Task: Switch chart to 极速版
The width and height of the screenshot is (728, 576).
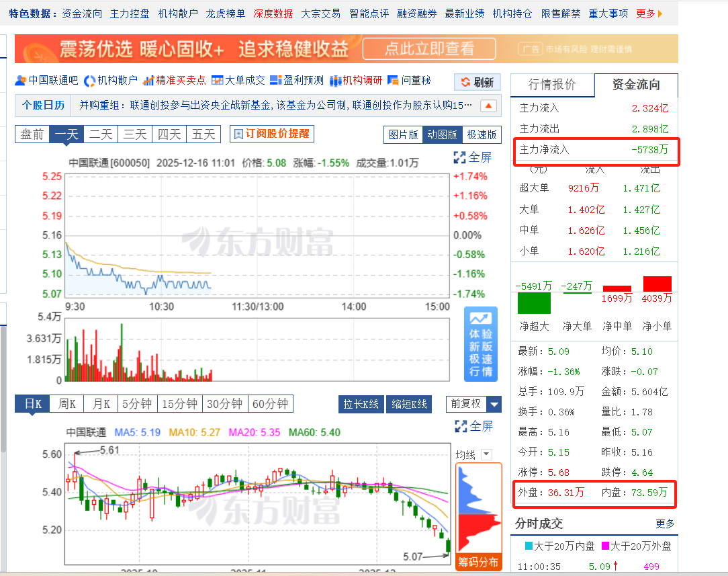Action: [482, 134]
